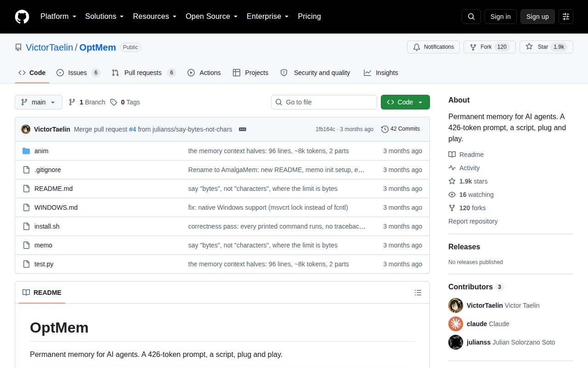
Task: Click the julianss contributor avatar
Action: [x=456, y=342]
